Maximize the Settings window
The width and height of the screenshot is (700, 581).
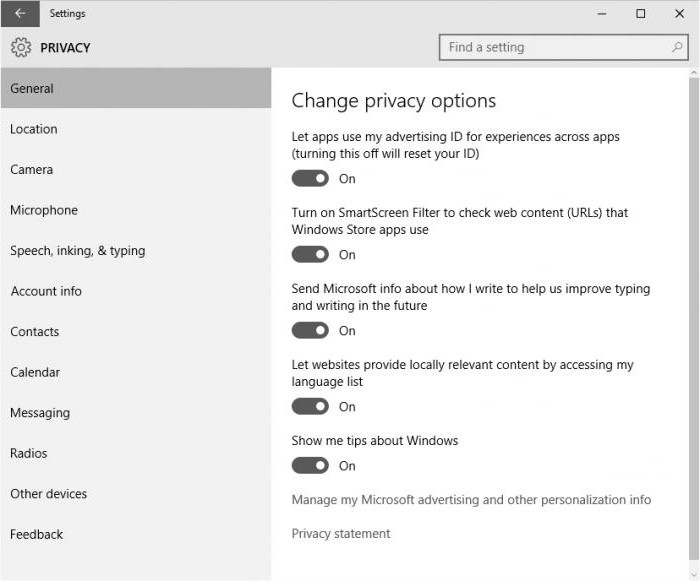coord(640,14)
